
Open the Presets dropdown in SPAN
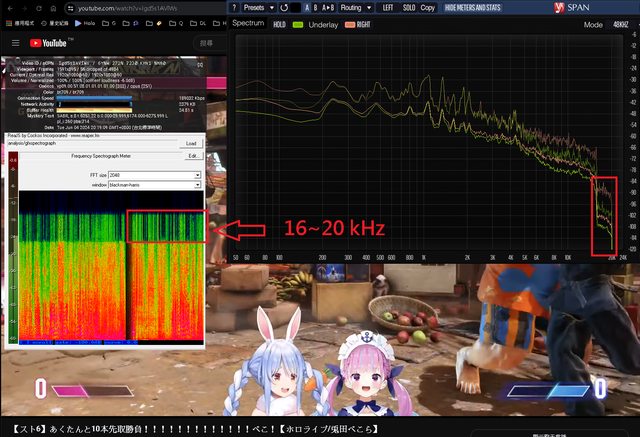click(x=258, y=7)
